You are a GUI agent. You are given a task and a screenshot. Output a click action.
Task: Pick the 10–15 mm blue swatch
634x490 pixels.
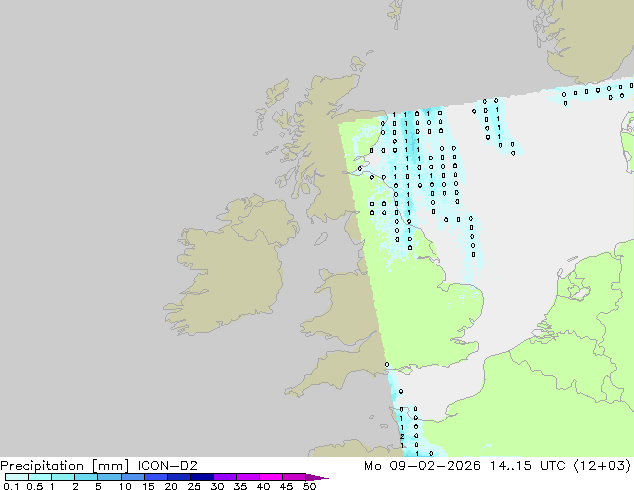132,477
